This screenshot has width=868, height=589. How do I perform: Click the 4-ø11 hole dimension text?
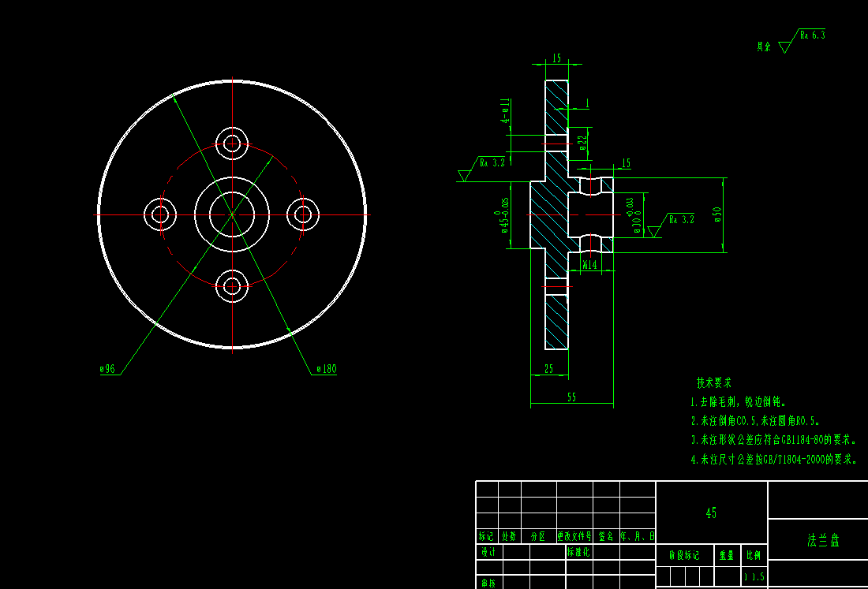tap(505, 110)
